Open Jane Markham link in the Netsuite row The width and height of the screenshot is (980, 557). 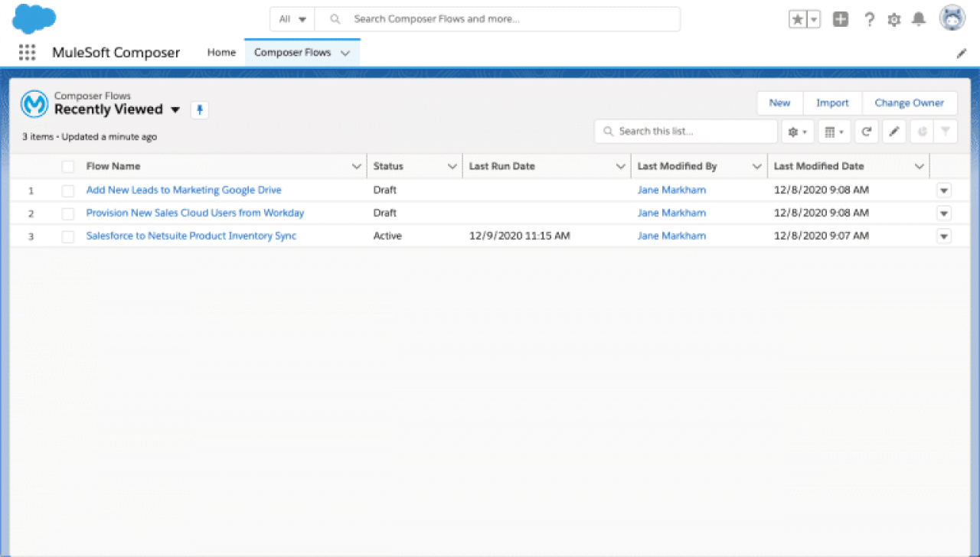click(x=671, y=236)
